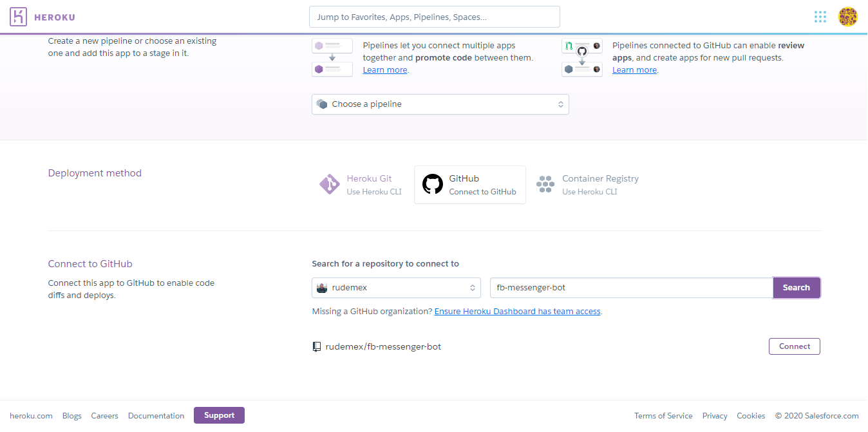The image size is (868, 432).
Task: Click Search for a repository to connect to label
Action: tap(386, 264)
